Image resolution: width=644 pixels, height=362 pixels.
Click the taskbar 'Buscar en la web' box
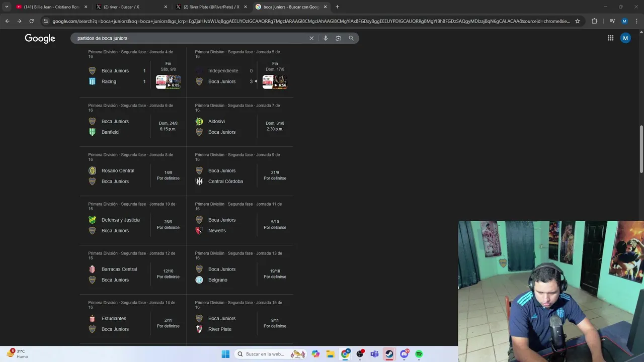[x=271, y=354]
